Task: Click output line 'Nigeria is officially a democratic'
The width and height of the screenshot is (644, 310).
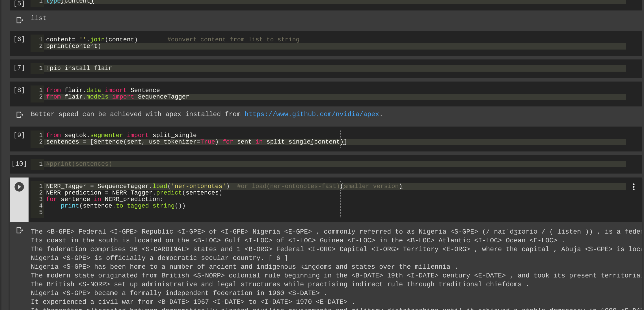Action: pos(159,258)
